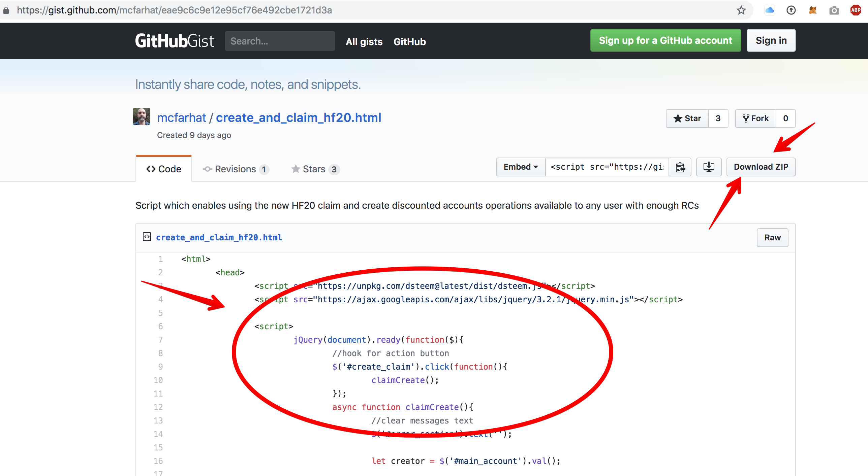Open create_and_claim_hf20.html file header link
The height and width of the screenshot is (476, 868).
click(x=219, y=237)
